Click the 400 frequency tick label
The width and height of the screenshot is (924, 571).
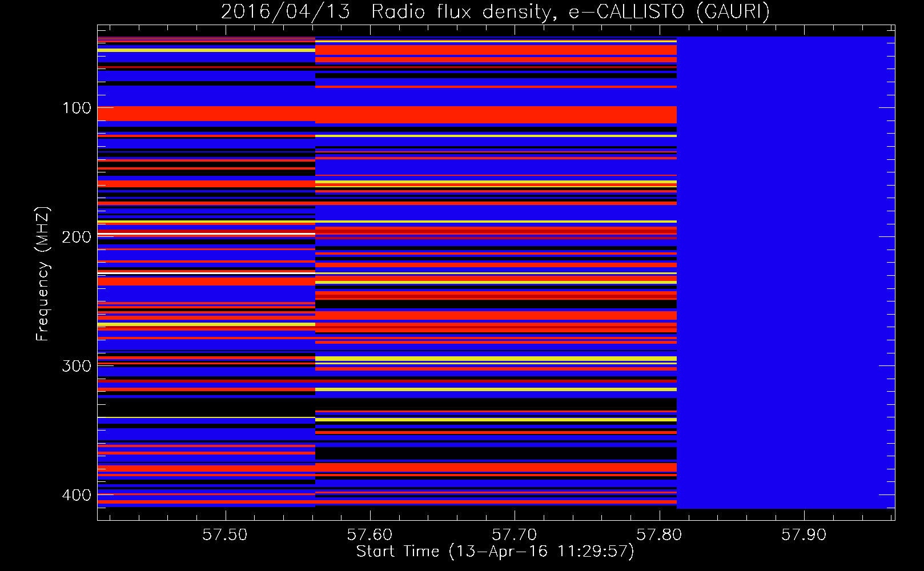[77, 495]
